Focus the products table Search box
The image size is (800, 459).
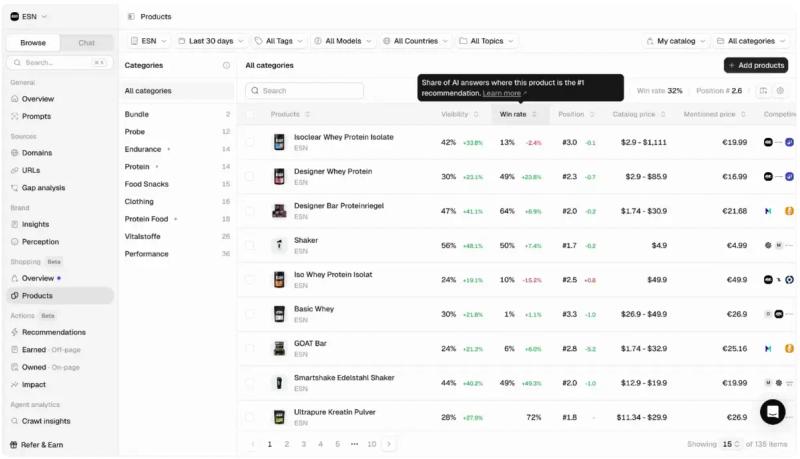(305, 91)
